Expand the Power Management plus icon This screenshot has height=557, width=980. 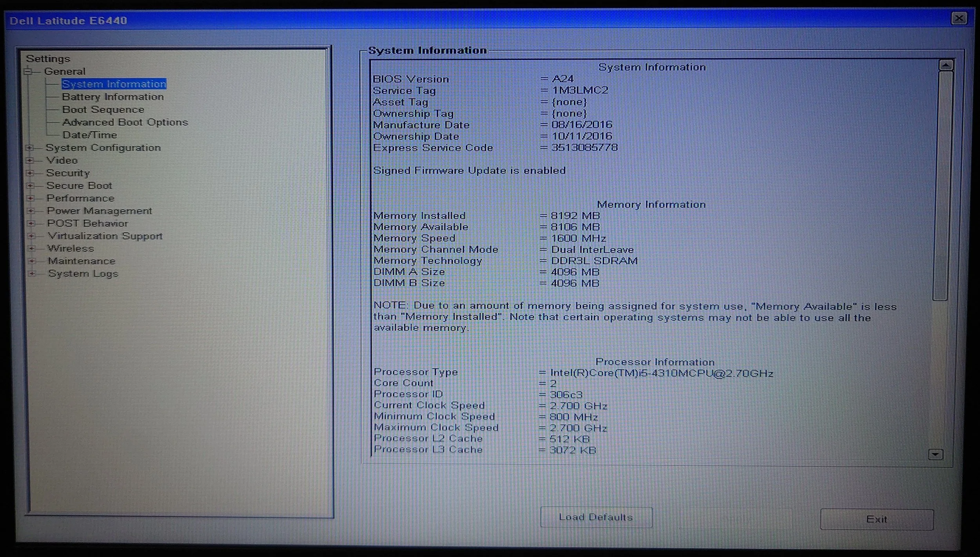pos(31,211)
